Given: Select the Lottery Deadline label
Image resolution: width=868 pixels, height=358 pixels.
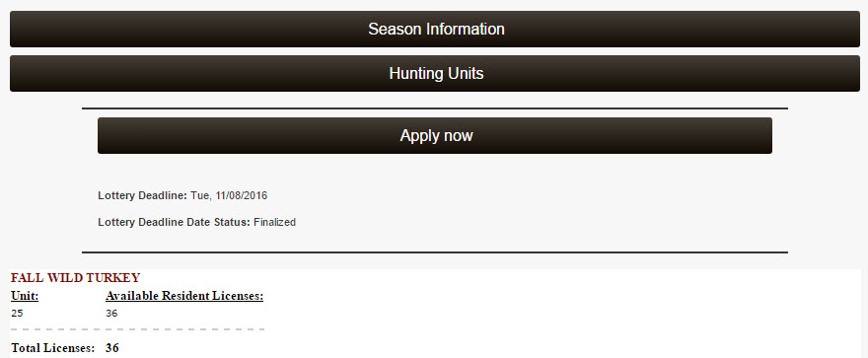Looking at the screenshot, I should tap(143, 195).
